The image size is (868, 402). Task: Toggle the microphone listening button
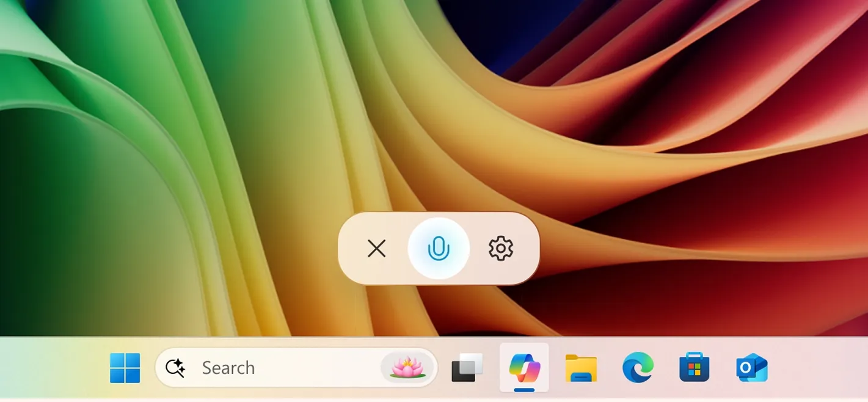(x=439, y=249)
